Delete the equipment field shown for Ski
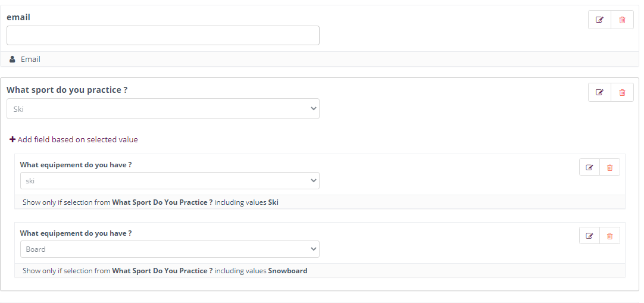Viewport: 644px width, 303px height. 610,167
